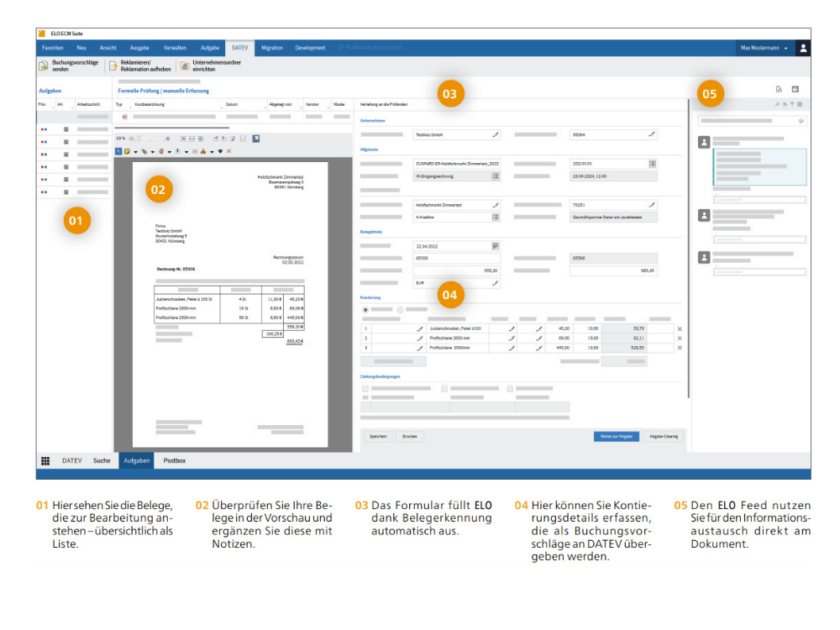The image size is (840, 630).
Task: Click the Reklamieren / Reklamation aufheben icon
Action: [x=113, y=66]
